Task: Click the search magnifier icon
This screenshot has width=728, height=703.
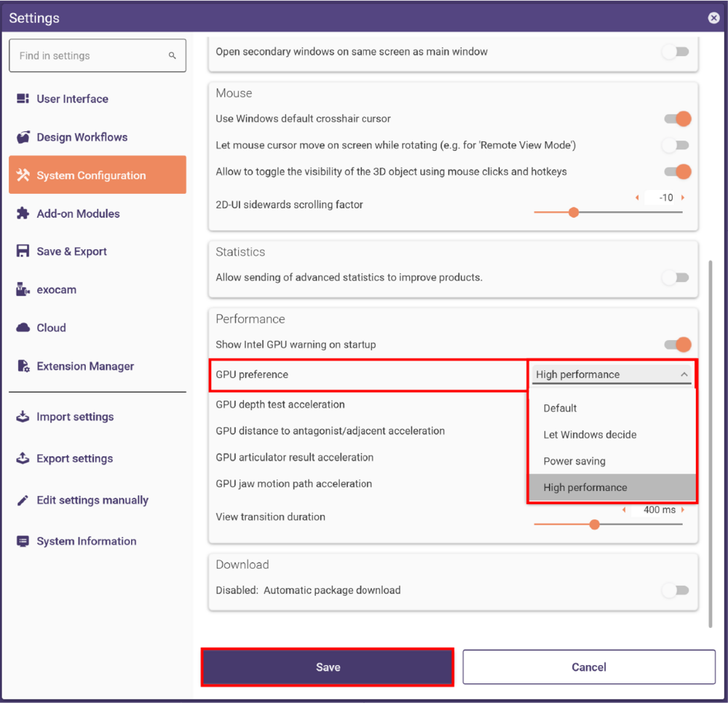Action: point(173,56)
